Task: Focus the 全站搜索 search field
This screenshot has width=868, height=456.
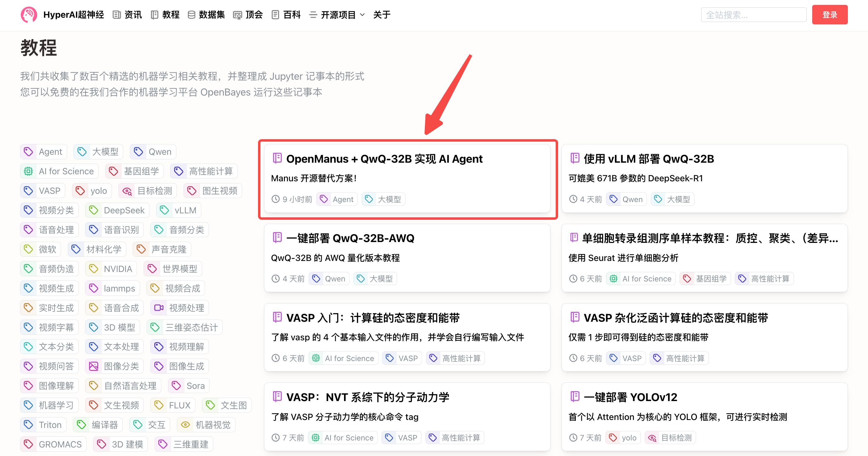Action: click(753, 15)
